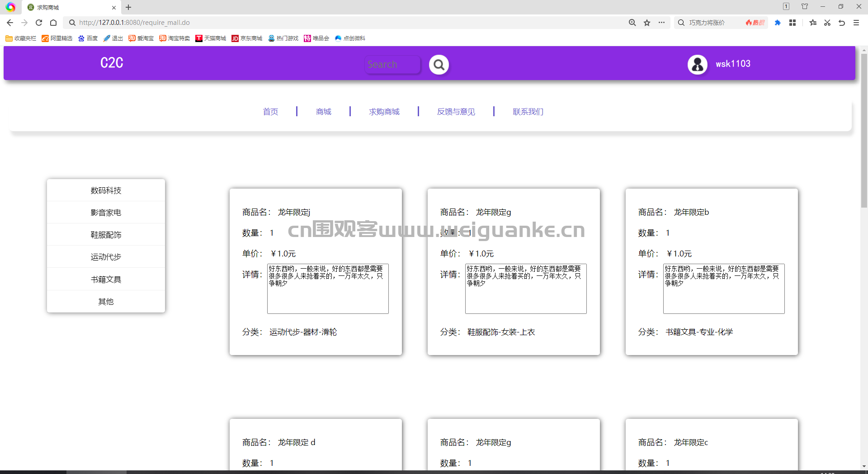
Task: Select 影音家电 category
Action: (106, 213)
